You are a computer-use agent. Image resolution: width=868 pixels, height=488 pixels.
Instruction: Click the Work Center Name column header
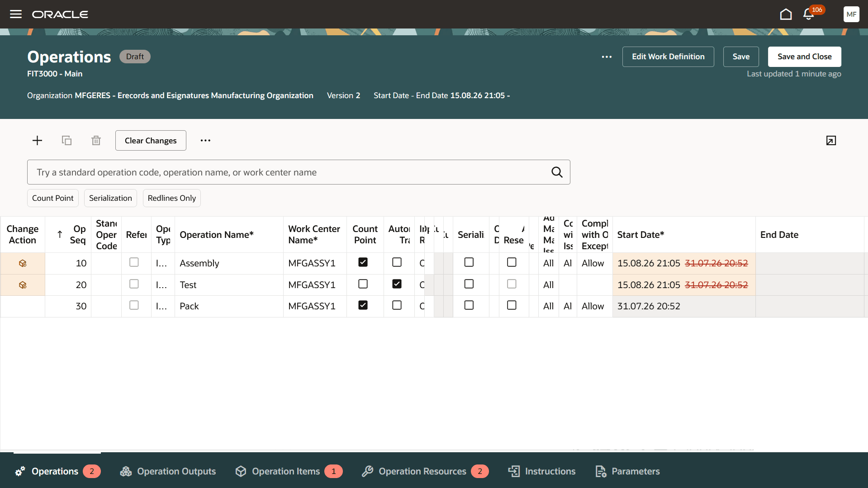pos(314,235)
